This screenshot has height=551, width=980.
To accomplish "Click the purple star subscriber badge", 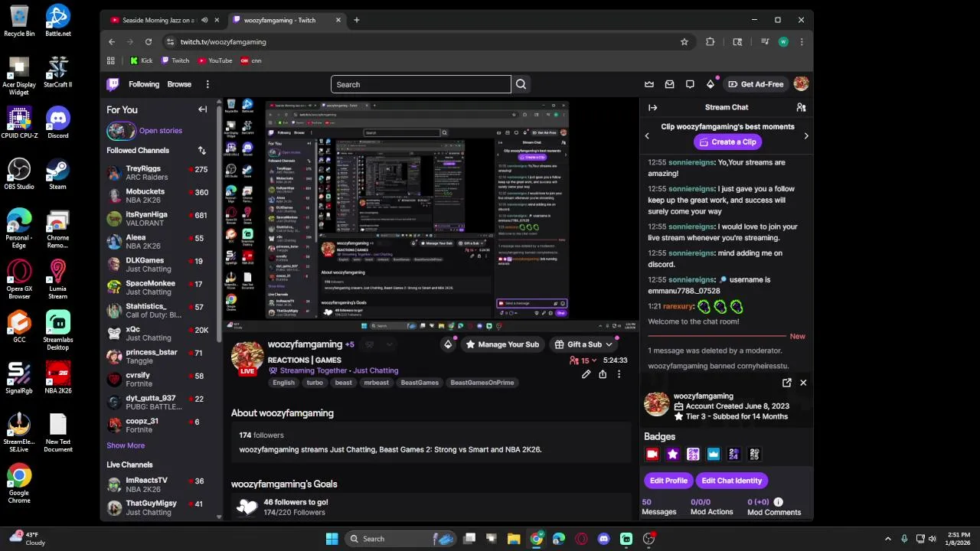I will pos(673,455).
